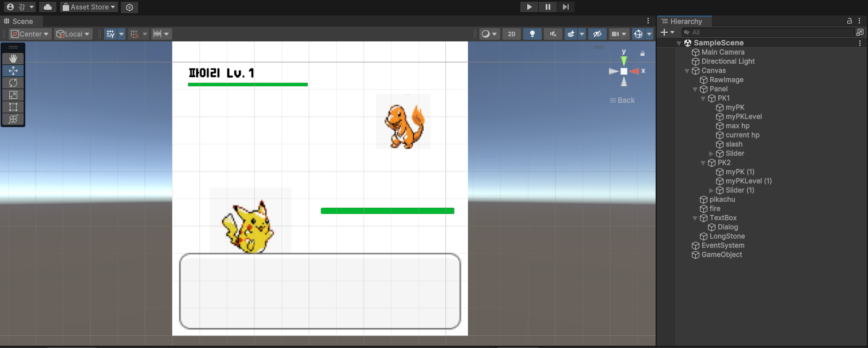868x348 pixels.
Task: Select the Rotate tool
Action: tap(13, 83)
